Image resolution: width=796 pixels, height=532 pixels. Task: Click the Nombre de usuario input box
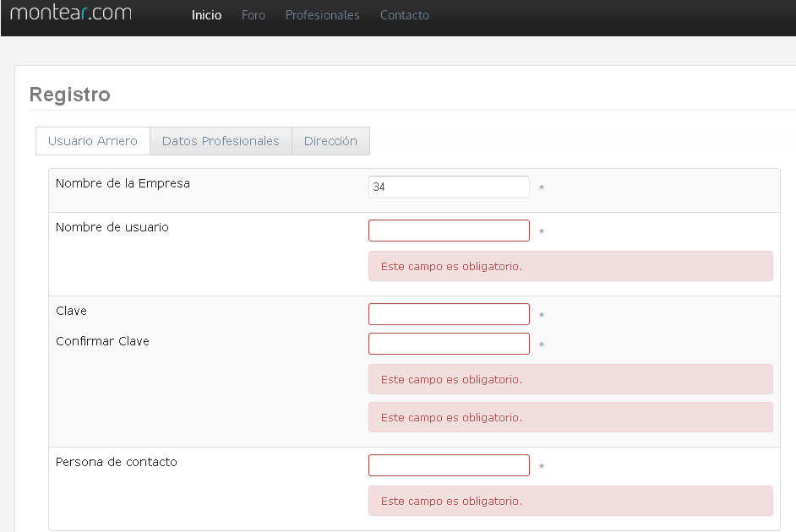pos(449,231)
